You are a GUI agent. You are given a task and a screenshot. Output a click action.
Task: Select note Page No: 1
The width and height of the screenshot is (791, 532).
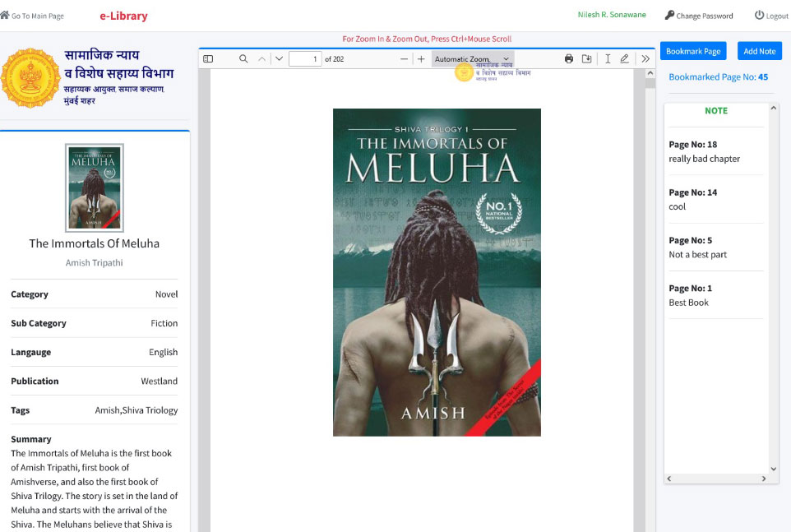point(690,289)
